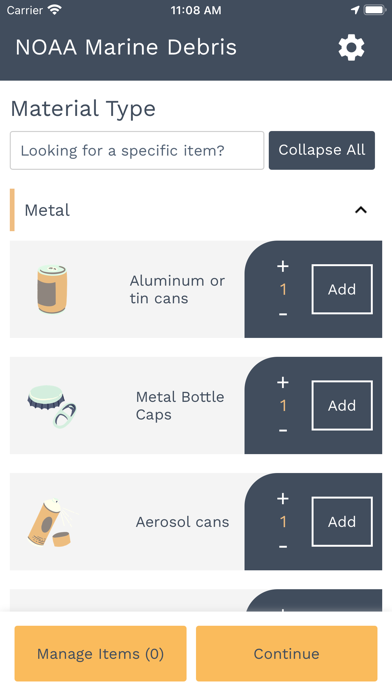392x696 pixels.
Task: Open settings via the gear icon
Action: [x=351, y=47]
